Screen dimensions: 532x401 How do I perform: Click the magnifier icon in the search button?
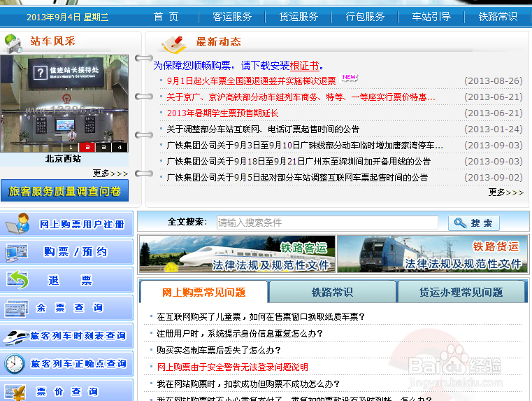click(x=460, y=223)
